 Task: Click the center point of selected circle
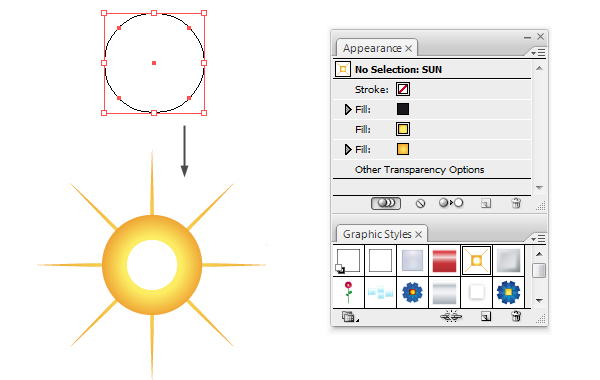click(x=154, y=63)
